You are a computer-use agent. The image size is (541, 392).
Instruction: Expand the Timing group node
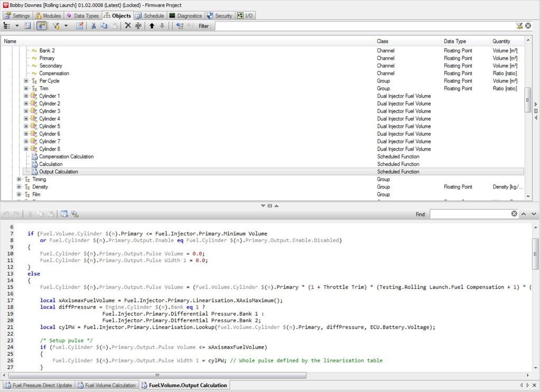coord(19,180)
